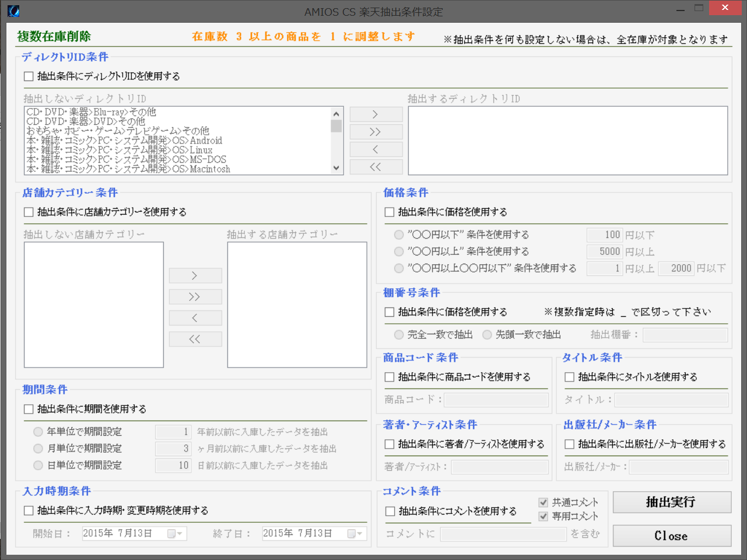Open the 終了日 date picker dropdown
Screen dimensions: 747x560
[x=355, y=534]
